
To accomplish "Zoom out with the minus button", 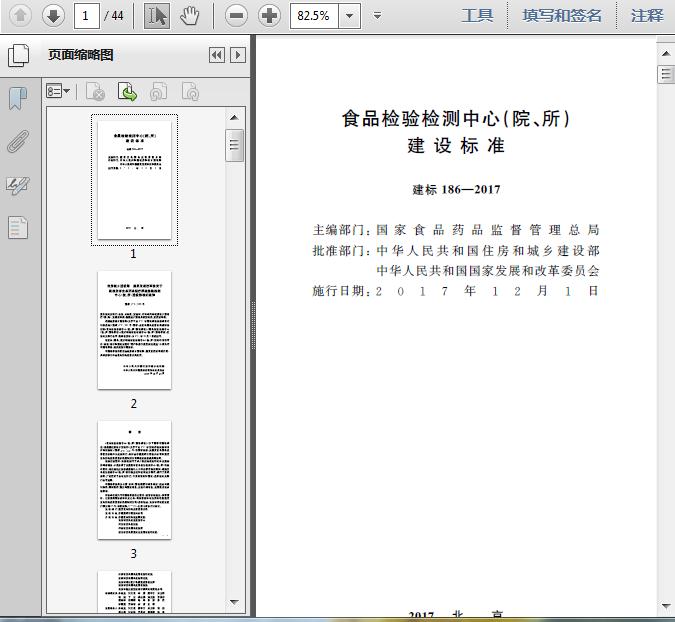I will pyautogui.click(x=236, y=16).
